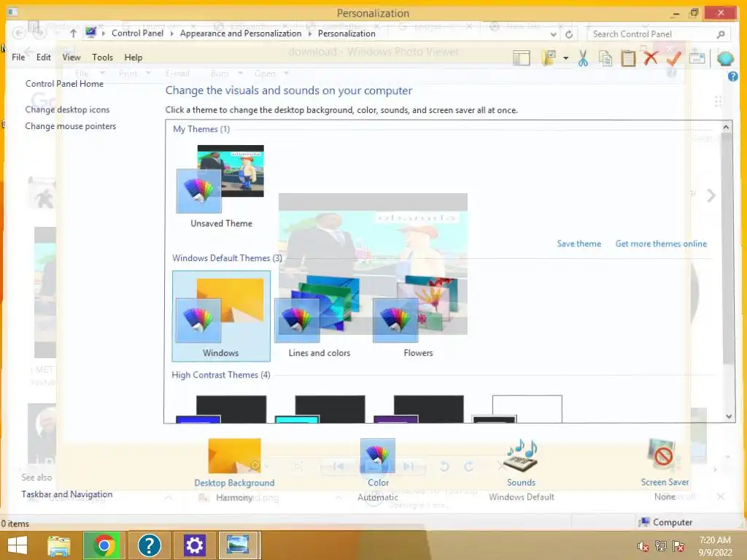
Task: Go to Control Panel in breadcrumb
Action: click(137, 34)
